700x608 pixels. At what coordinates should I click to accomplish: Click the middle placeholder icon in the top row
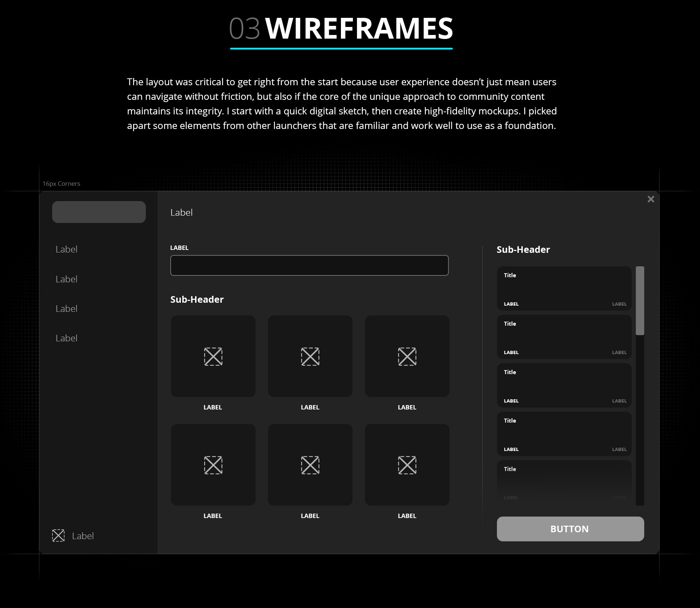pyautogui.click(x=310, y=357)
